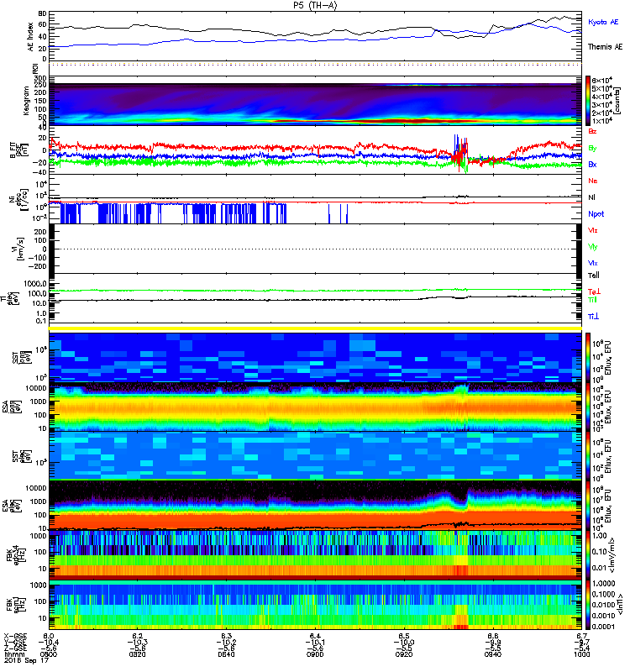The height and width of the screenshot is (672, 630).
Task: Click the red Bz legend label
Action: [592, 131]
